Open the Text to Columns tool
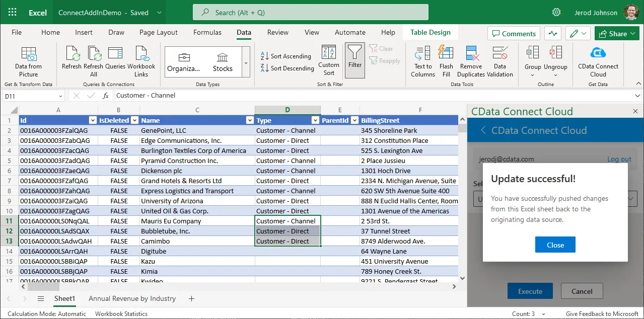Viewport: 644px width, 319px height. (x=422, y=61)
